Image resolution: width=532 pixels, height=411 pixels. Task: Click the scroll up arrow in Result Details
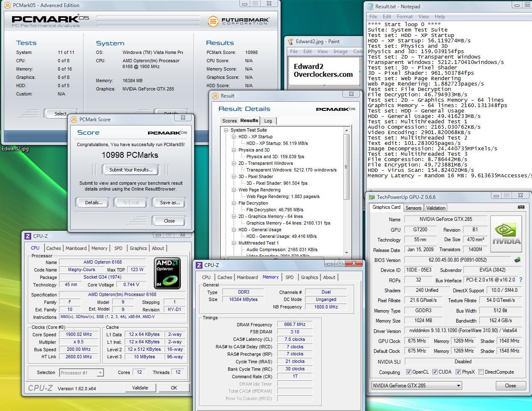346,130
